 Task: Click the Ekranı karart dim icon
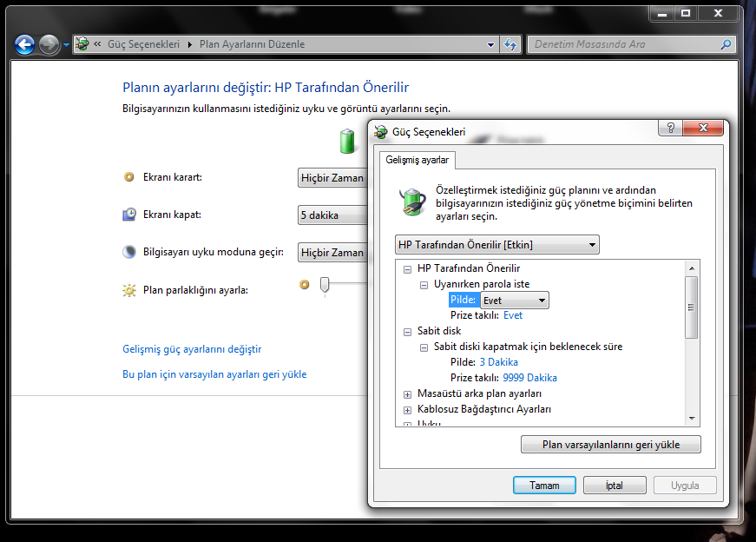(128, 177)
